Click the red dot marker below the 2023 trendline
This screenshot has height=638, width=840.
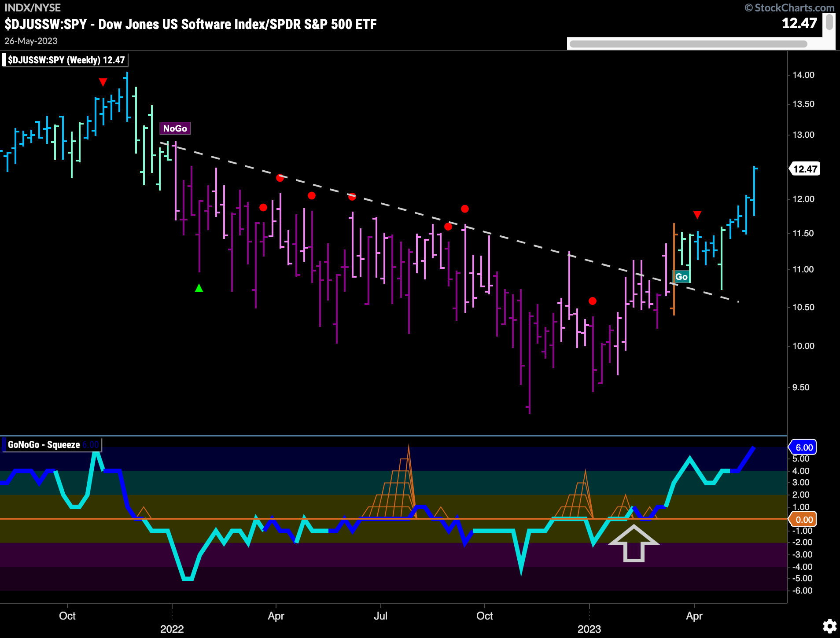pos(593,301)
